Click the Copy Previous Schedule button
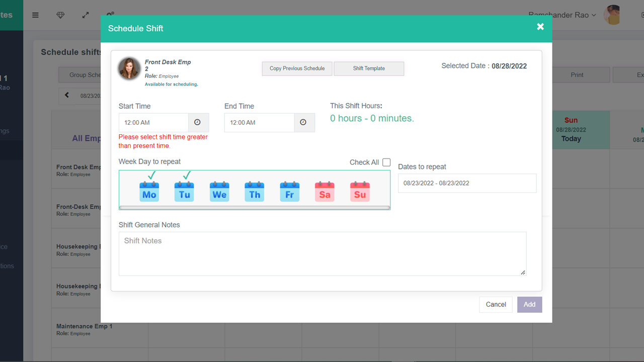Viewport: 644px width, 362px height. [297, 68]
